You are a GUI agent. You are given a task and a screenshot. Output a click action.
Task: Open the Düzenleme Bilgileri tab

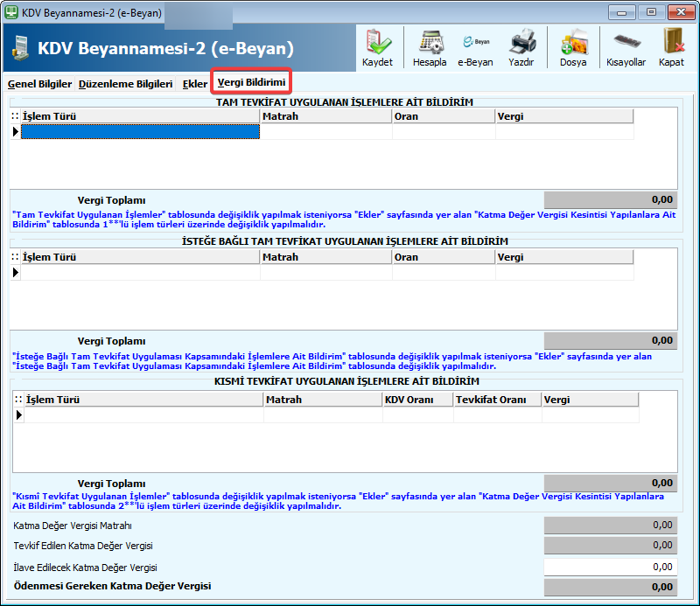point(125,84)
